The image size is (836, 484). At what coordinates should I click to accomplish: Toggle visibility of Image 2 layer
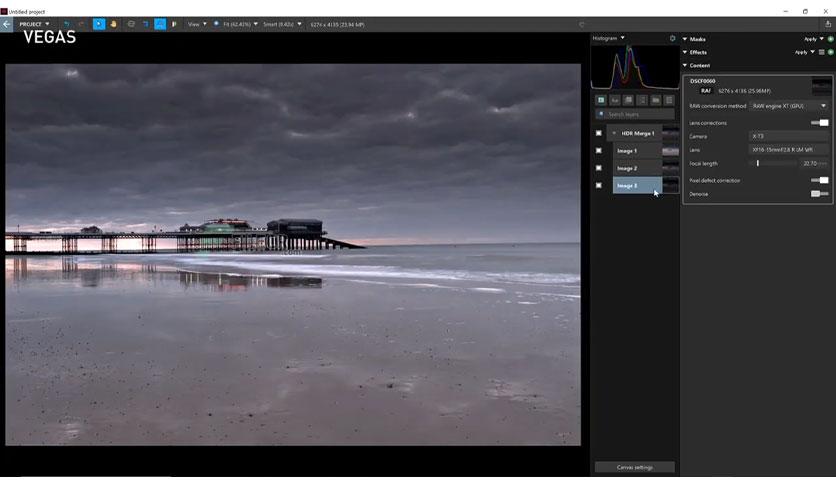click(598, 168)
